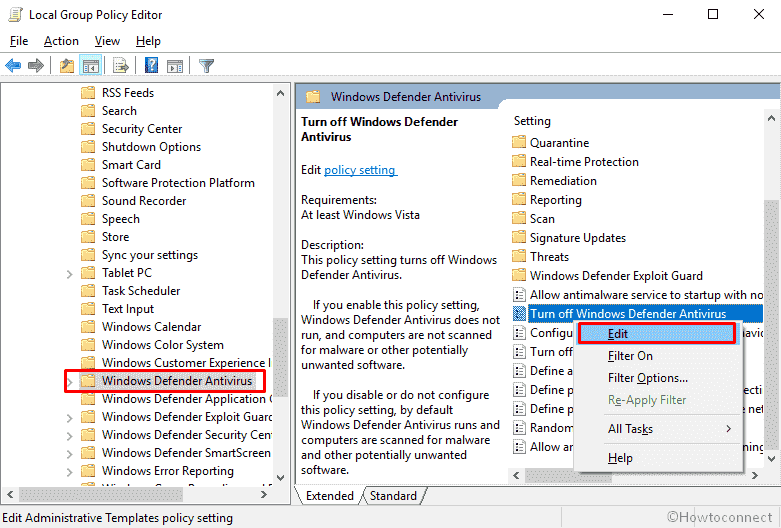Click the Local Group Policy Editor title icon
The image size is (781, 528).
(x=15, y=14)
